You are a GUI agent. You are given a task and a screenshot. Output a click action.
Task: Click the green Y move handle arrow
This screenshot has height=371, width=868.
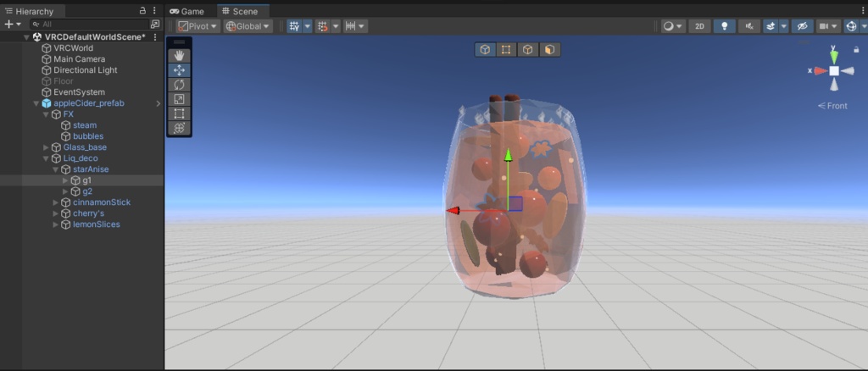pos(508,156)
